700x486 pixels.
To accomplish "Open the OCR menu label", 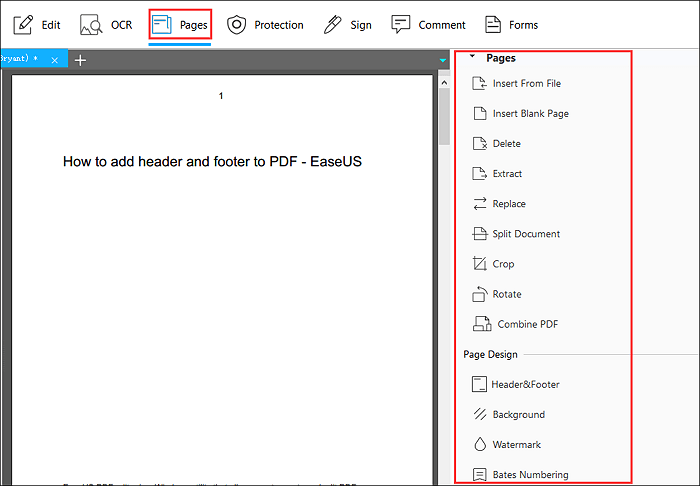I will tap(121, 25).
